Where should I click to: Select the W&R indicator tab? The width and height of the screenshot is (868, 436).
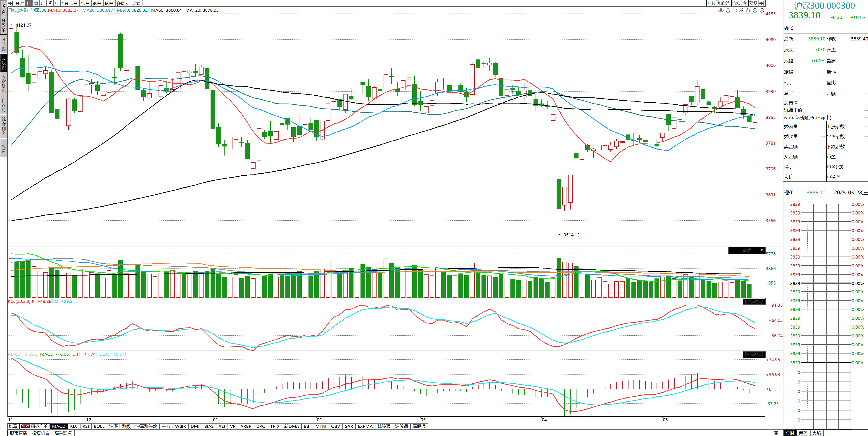tap(180, 426)
